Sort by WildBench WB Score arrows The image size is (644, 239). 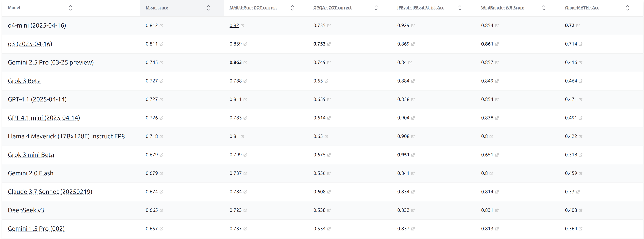pos(544,8)
